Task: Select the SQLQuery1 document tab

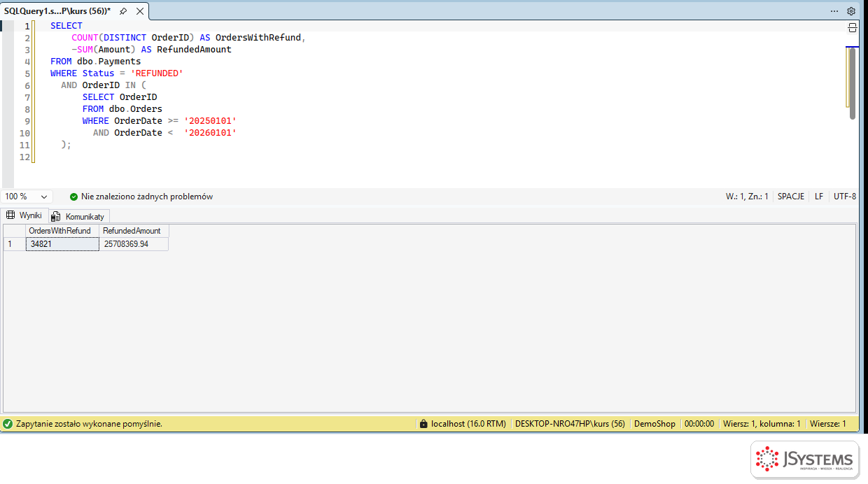Action: pos(57,11)
